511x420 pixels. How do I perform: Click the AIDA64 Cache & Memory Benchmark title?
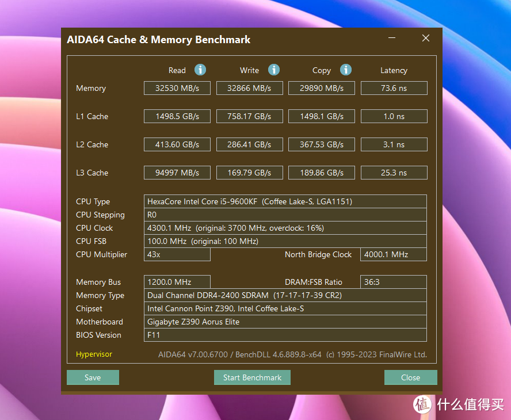click(159, 40)
